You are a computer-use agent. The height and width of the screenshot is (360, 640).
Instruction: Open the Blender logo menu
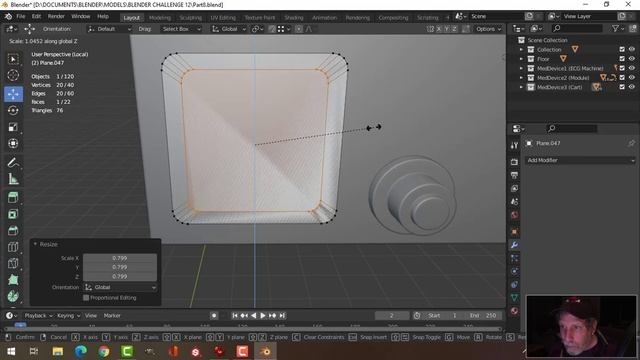(8, 16)
